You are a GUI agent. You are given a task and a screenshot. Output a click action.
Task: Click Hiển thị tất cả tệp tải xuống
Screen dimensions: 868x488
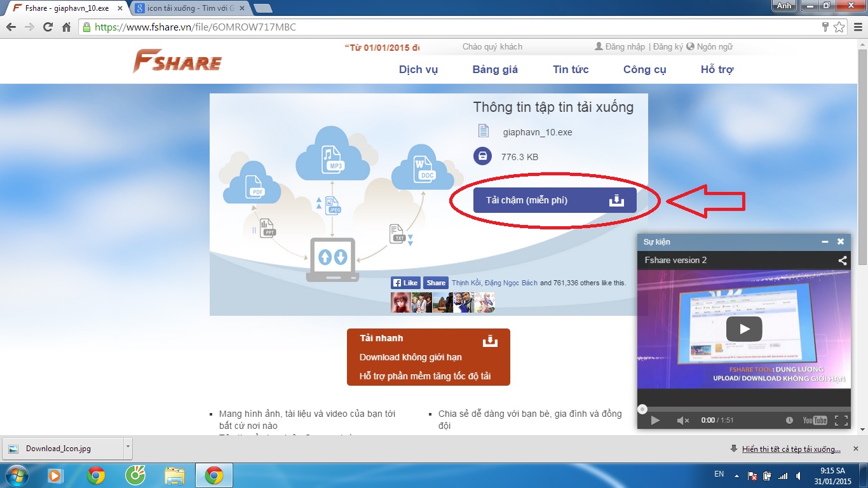791,449
